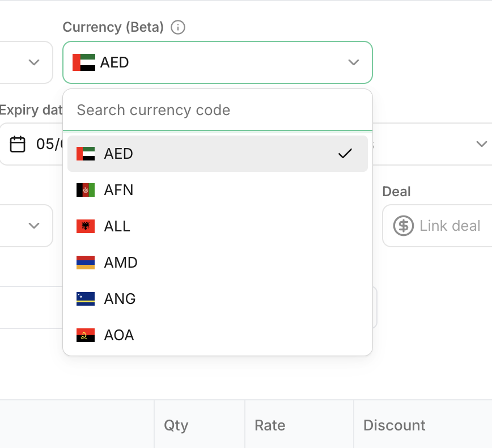Click the calendar icon in Expiry date
Image resolution: width=492 pixels, height=448 pixels.
pyautogui.click(x=18, y=144)
